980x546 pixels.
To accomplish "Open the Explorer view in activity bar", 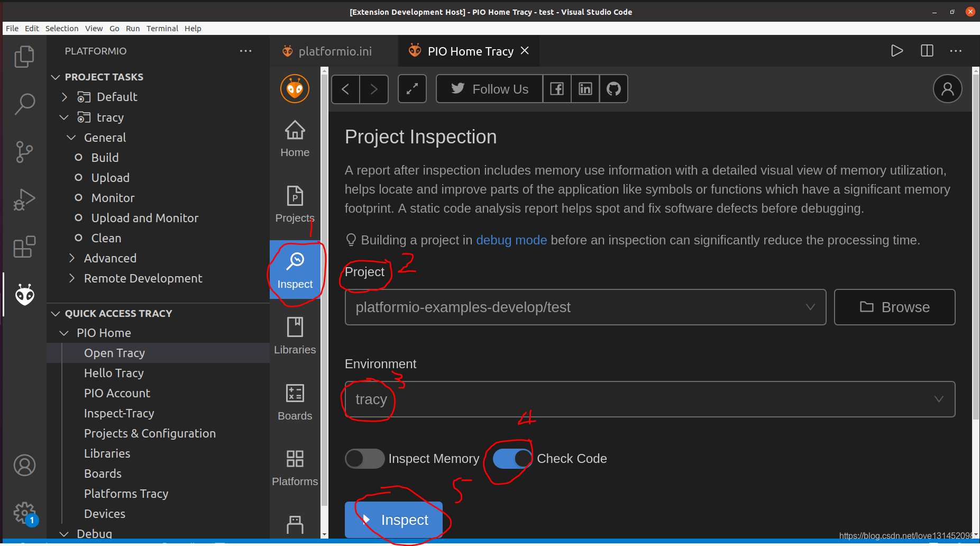I will coord(24,57).
